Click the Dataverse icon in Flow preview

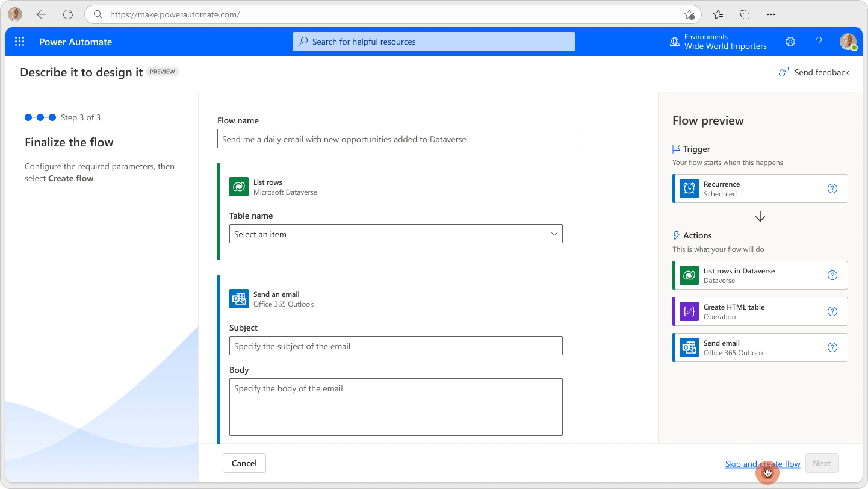tap(689, 275)
